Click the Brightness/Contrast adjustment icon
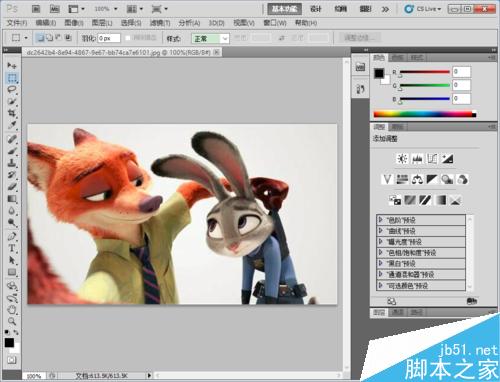Viewport: 500px width, 382px height. (402, 159)
